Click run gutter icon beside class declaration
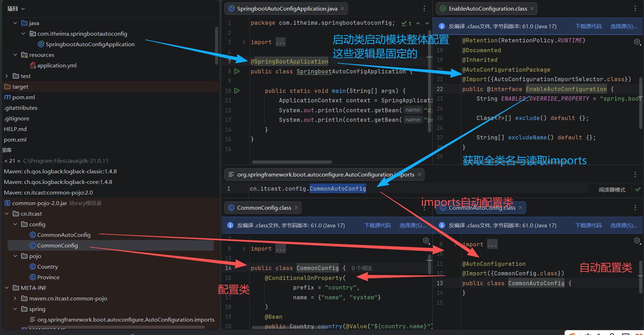The width and height of the screenshot is (644, 335). [237, 71]
